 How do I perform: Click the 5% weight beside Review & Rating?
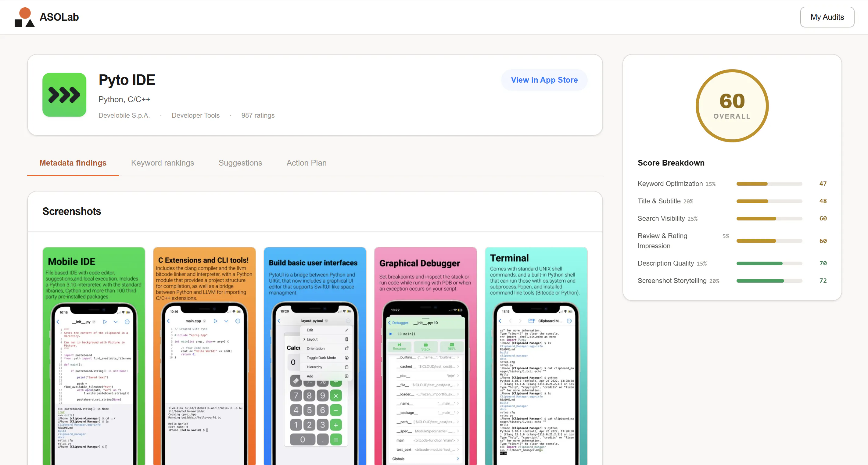[726, 236]
